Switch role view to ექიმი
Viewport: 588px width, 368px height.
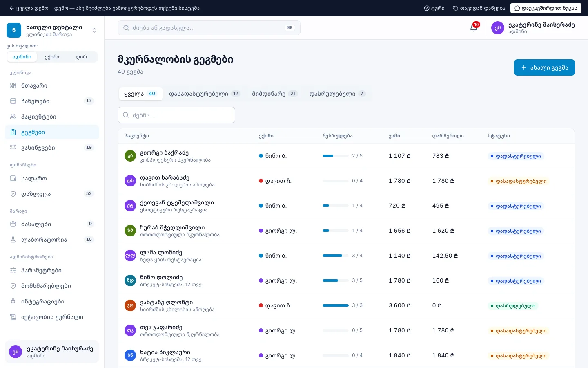click(x=52, y=57)
